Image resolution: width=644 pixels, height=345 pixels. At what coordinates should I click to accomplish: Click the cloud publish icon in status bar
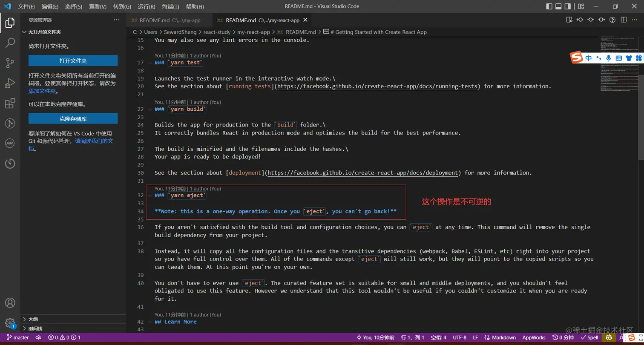[38, 337]
